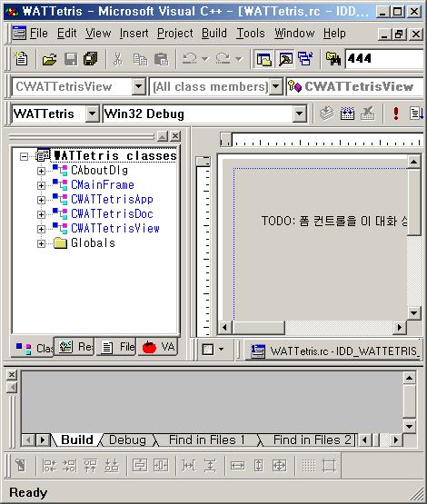Click the Undo arrow icon
427x504 pixels.
[x=189, y=59]
